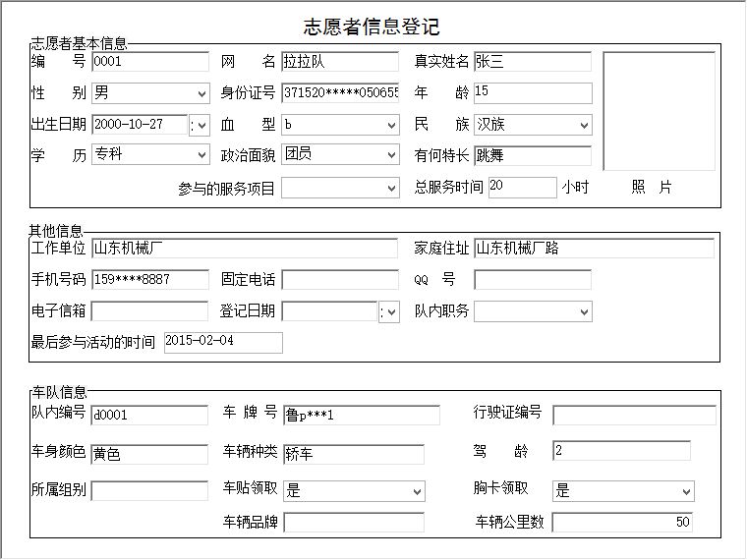
Task: Click the 车辆公里数 field showing 50
Action: [x=622, y=523]
